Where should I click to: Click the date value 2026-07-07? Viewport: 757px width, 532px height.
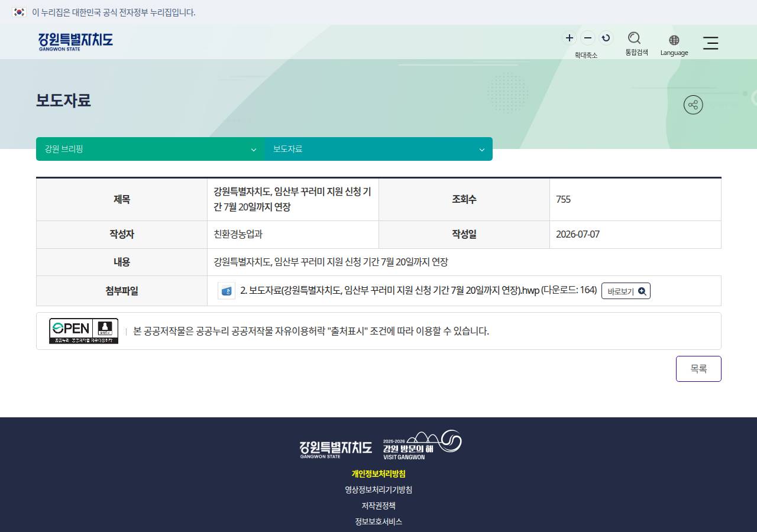point(578,234)
